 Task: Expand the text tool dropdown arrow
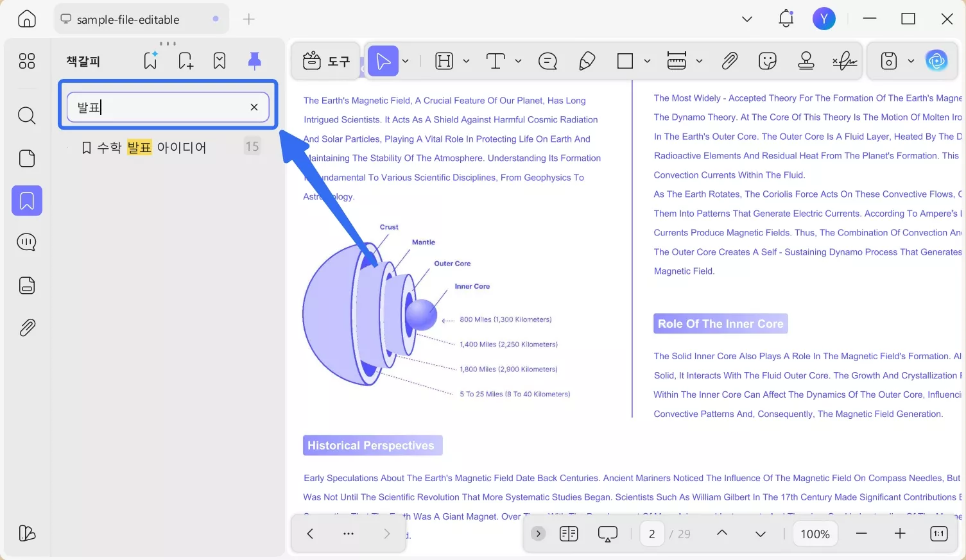pyautogui.click(x=518, y=61)
